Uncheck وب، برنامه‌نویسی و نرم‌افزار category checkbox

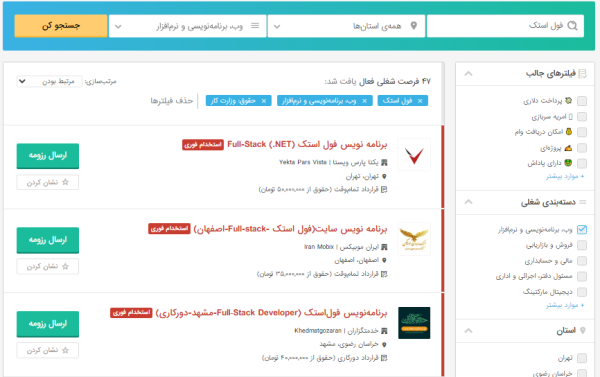click(582, 230)
